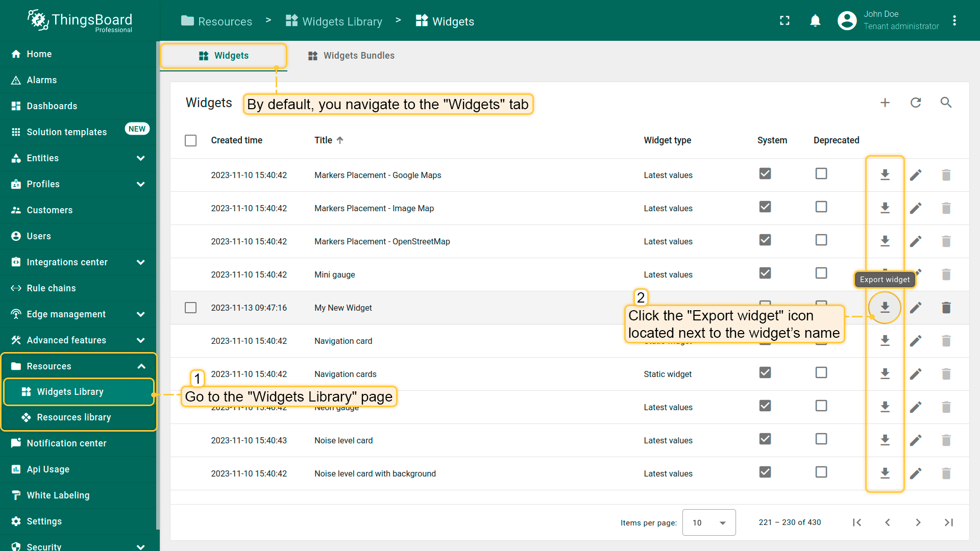Go to the next page of widgets
The image size is (980, 551).
click(x=918, y=522)
